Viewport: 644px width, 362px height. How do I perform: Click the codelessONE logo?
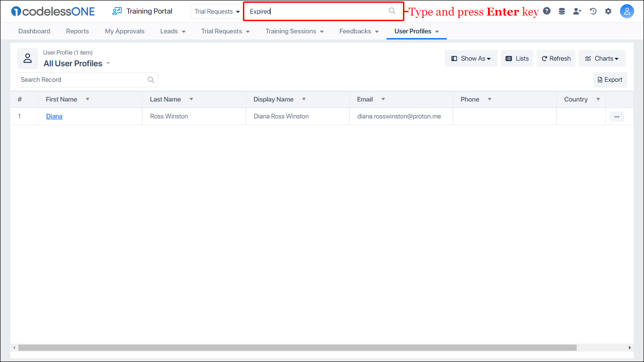coord(53,11)
